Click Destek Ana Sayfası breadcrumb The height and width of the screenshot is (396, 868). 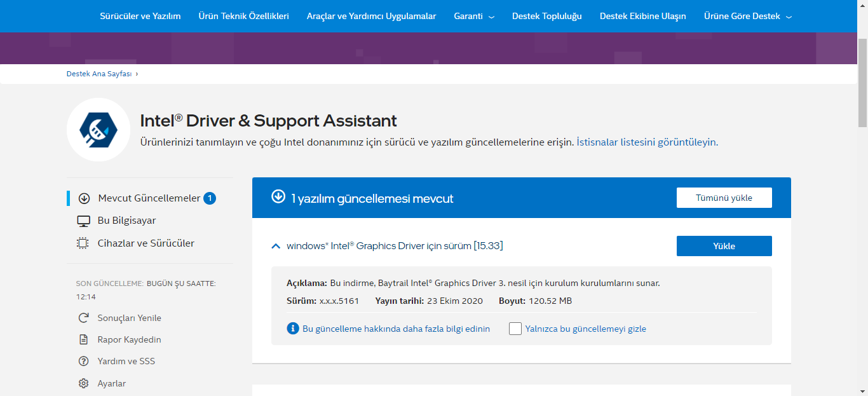[x=99, y=74]
